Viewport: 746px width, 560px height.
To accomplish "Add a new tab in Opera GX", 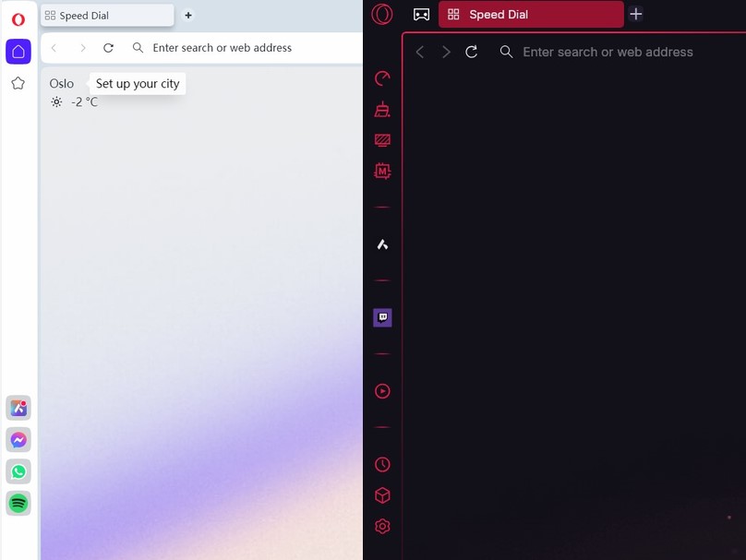I will [635, 14].
